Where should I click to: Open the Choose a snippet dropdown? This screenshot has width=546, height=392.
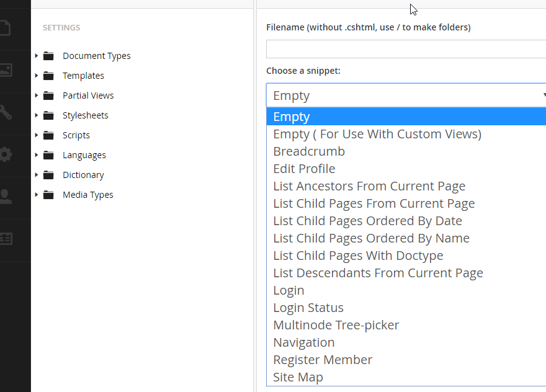406,96
